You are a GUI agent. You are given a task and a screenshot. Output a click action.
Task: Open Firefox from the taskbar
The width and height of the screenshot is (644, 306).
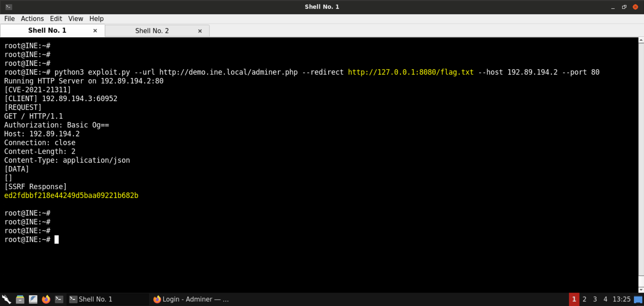pos(46,299)
